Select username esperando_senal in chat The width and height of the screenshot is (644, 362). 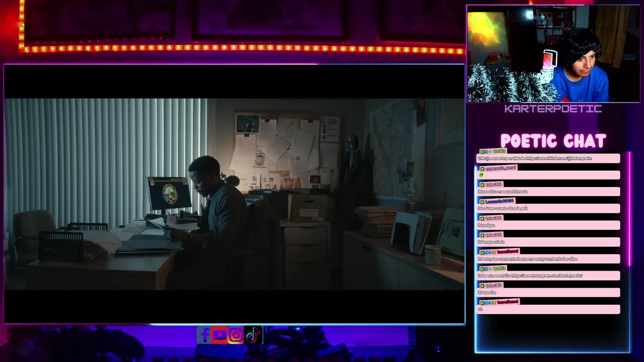501,168
